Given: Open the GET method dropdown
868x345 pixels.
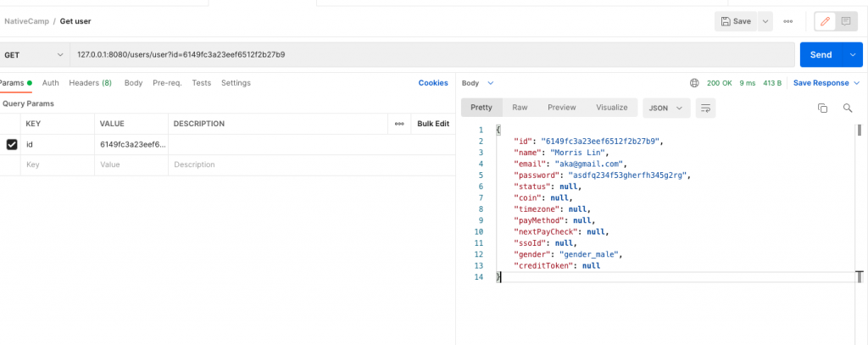Looking at the screenshot, I should point(34,55).
